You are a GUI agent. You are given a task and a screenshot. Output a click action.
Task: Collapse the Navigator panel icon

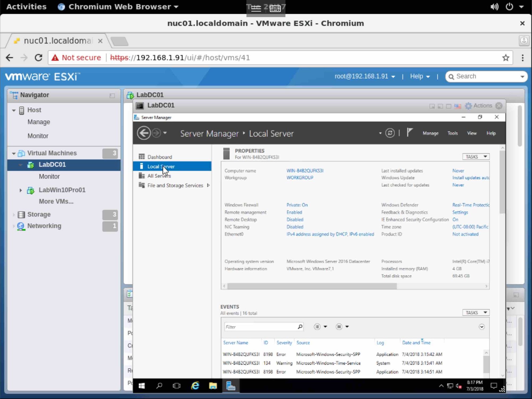point(112,96)
